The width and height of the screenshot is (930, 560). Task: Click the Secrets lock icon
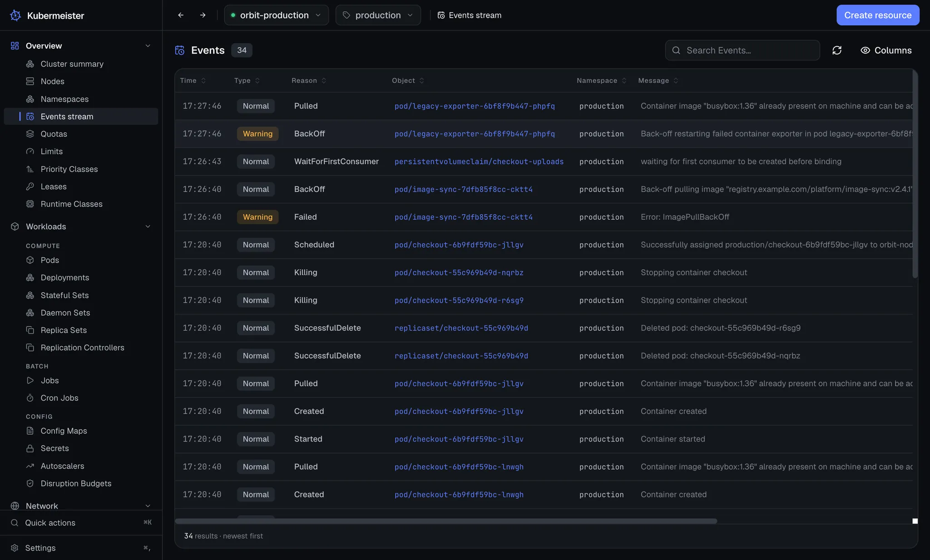(30, 448)
